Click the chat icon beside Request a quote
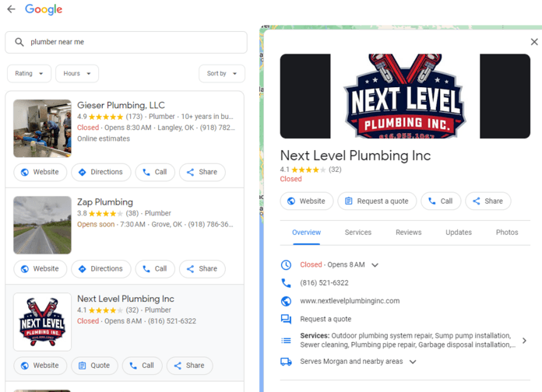 (286, 319)
